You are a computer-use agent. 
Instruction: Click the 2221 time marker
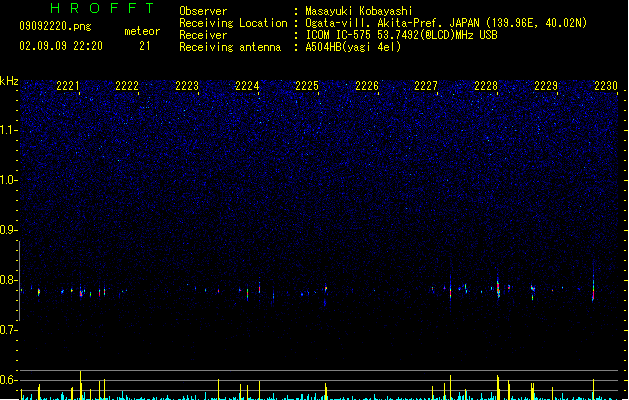click(68, 86)
